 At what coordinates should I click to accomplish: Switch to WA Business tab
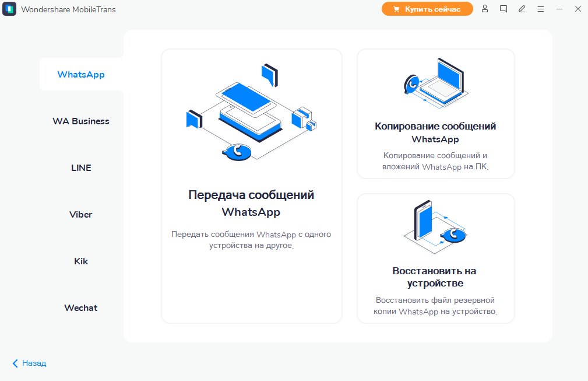[x=81, y=121]
